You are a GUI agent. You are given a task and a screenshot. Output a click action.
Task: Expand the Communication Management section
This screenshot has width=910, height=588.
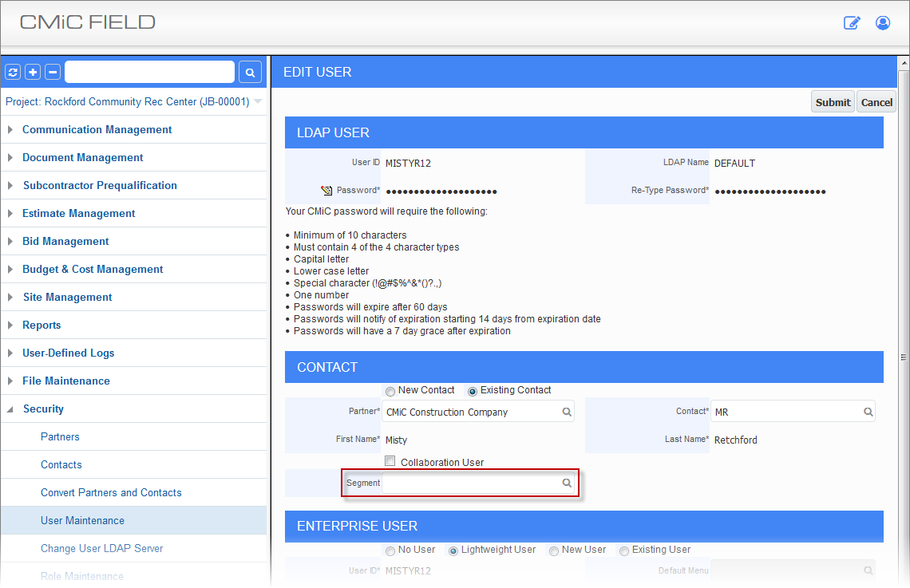(97, 129)
